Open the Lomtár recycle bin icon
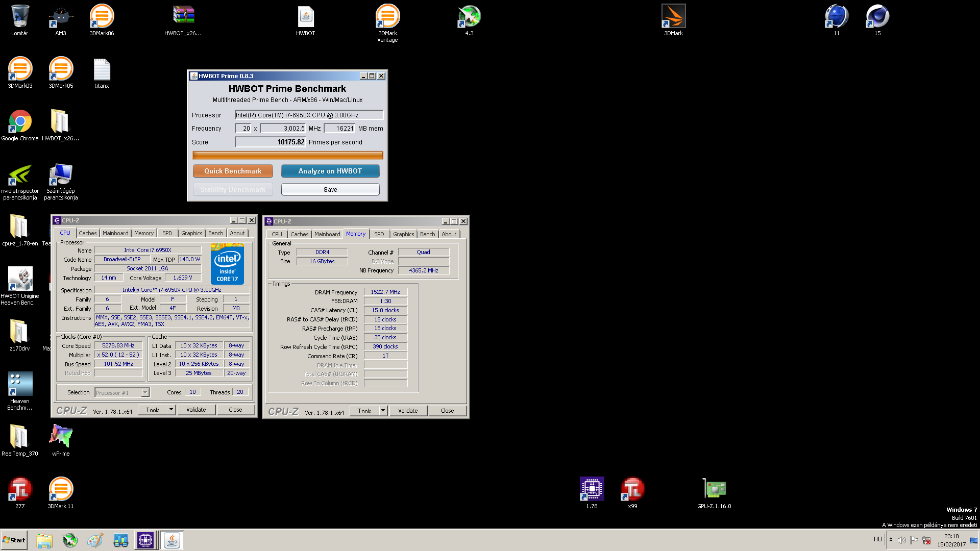Screen dimensions: 980x551 coord(20,20)
